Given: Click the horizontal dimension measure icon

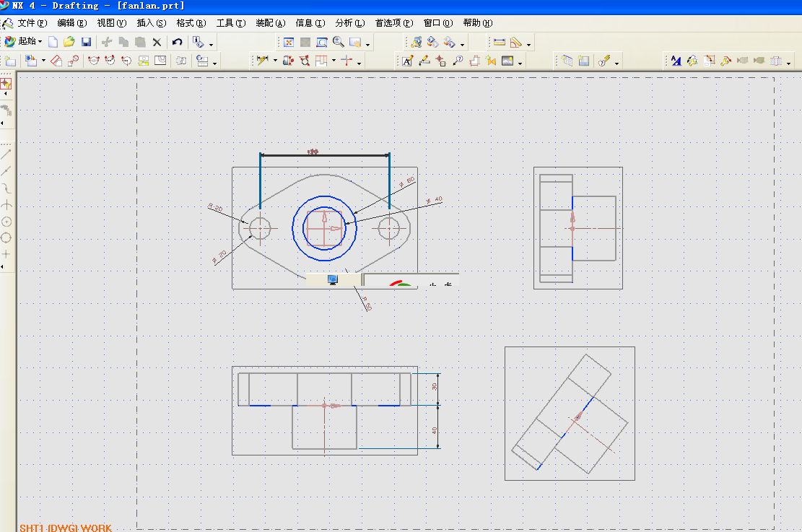Looking at the screenshot, I should click(500, 43).
